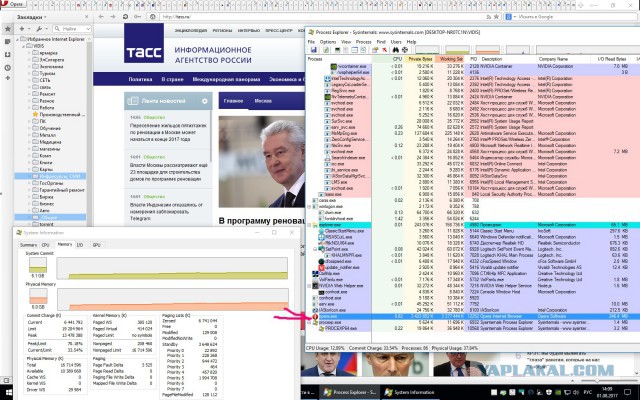
Task: Open System Information icon in Process Explorer toolbar
Action: coord(338,50)
